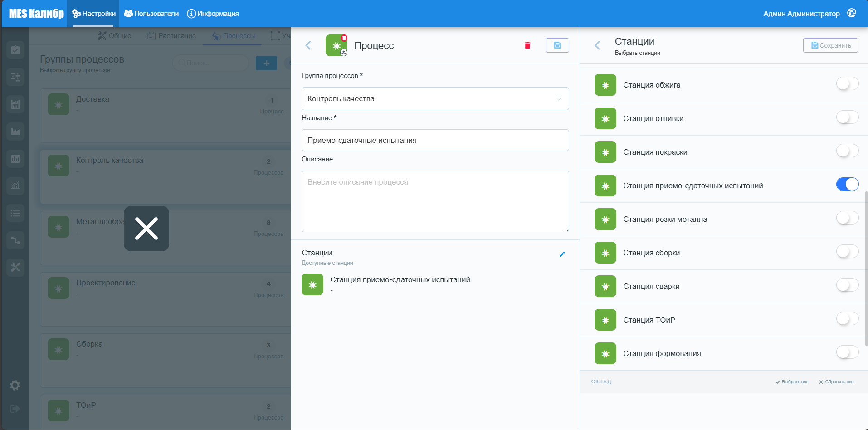Click Сбросить все link
Screen dimensions: 868x430
pos(836,382)
